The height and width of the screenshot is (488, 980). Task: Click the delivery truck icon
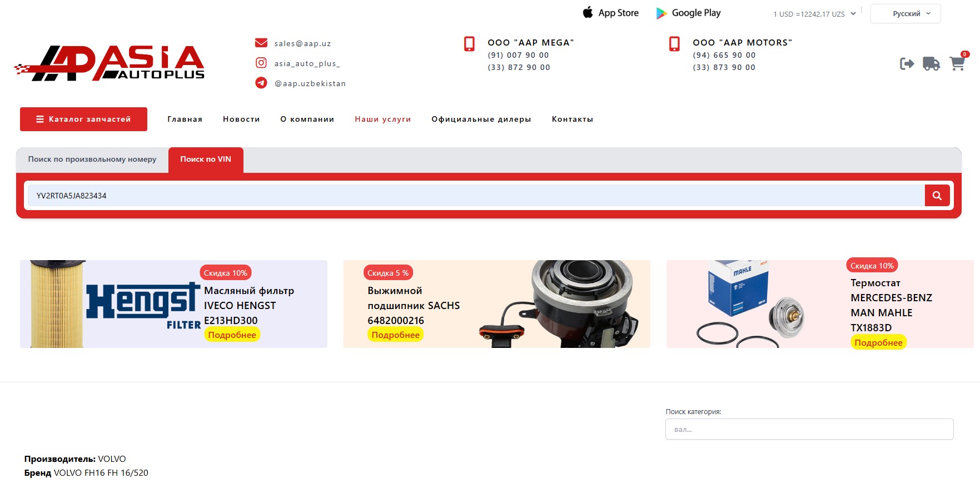(x=931, y=64)
